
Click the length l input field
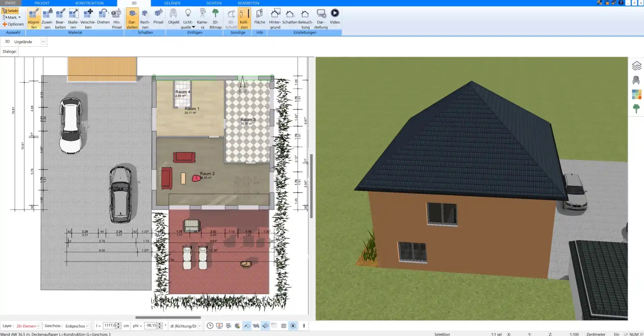tap(110, 326)
